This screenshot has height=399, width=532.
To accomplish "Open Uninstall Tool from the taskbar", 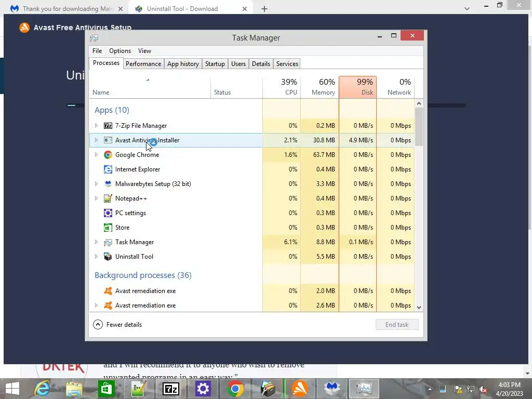I will (x=268, y=389).
